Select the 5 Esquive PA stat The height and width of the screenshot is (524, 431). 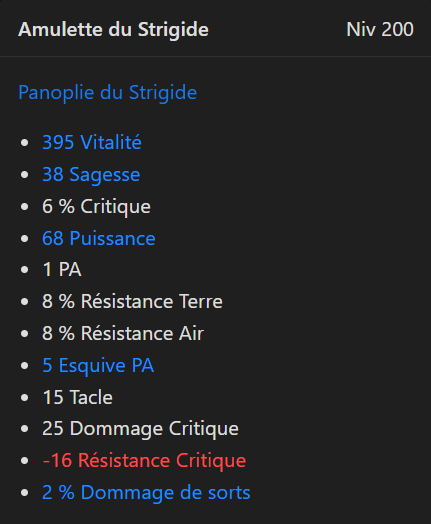coord(98,365)
